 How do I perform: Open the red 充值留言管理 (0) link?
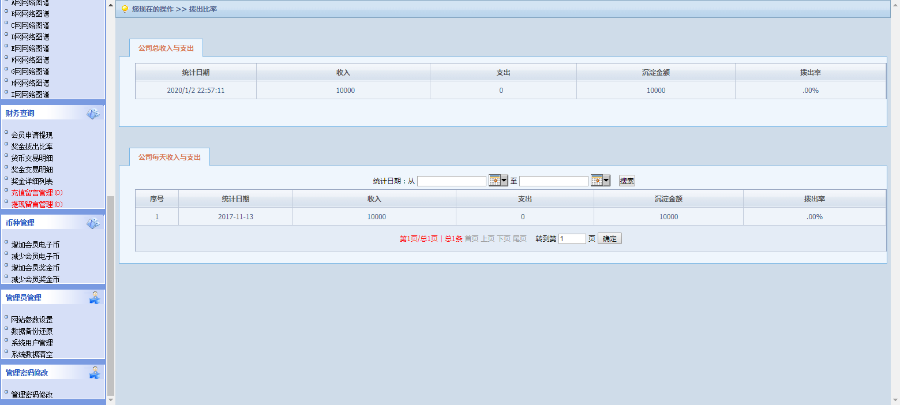[x=37, y=192]
